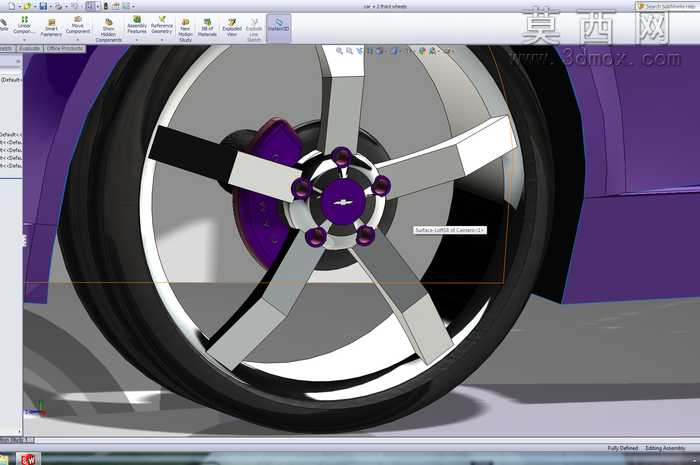
Task: Click the 'Fully Defined' status text
Action: coord(622,448)
